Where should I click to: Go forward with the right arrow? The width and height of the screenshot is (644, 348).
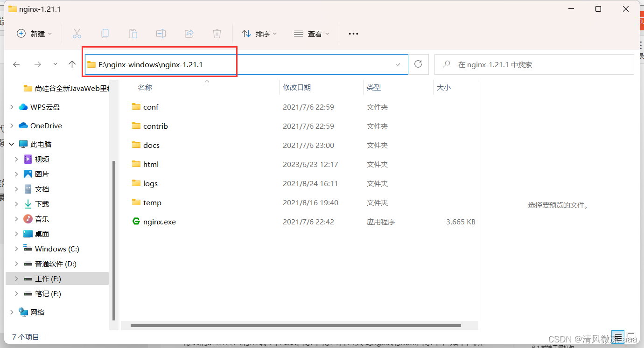click(38, 64)
